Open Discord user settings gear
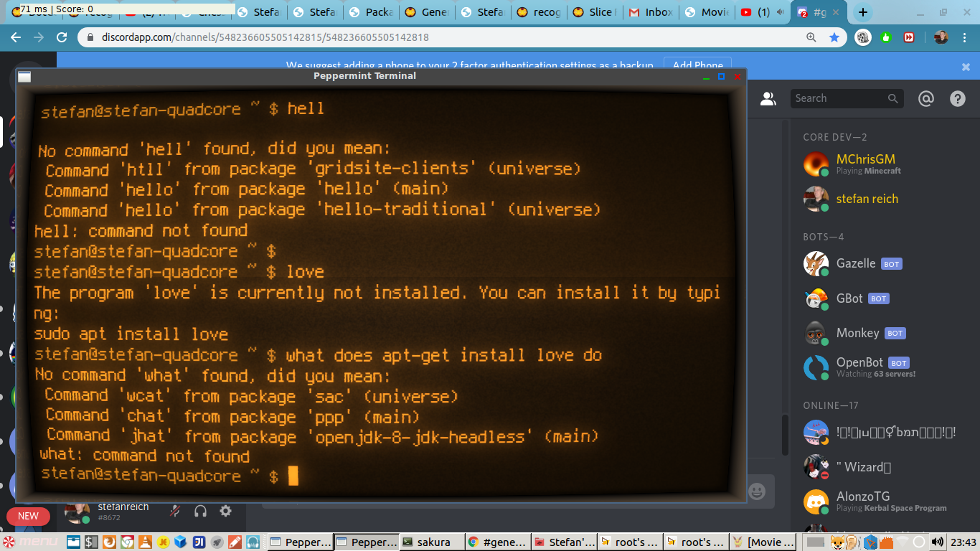The width and height of the screenshot is (980, 551). 225,511
